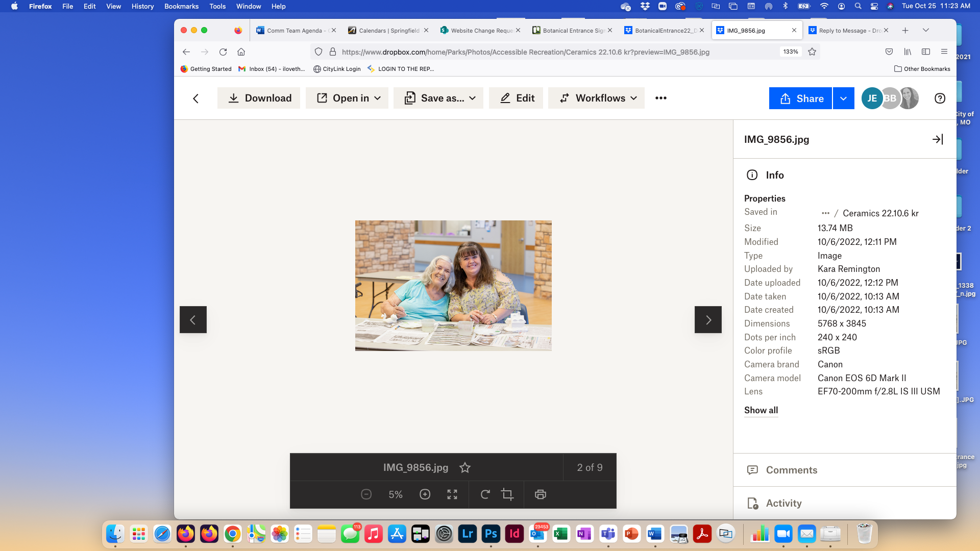Viewport: 980px width, 551px height.
Task: Click the star to favorite IMG_9856.jpg
Action: (465, 467)
